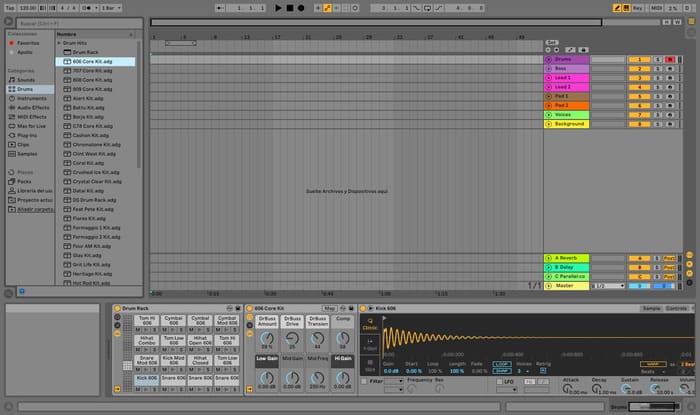Arm the Pad 1 track
This screenshot has width=700, height=415.
670,96
